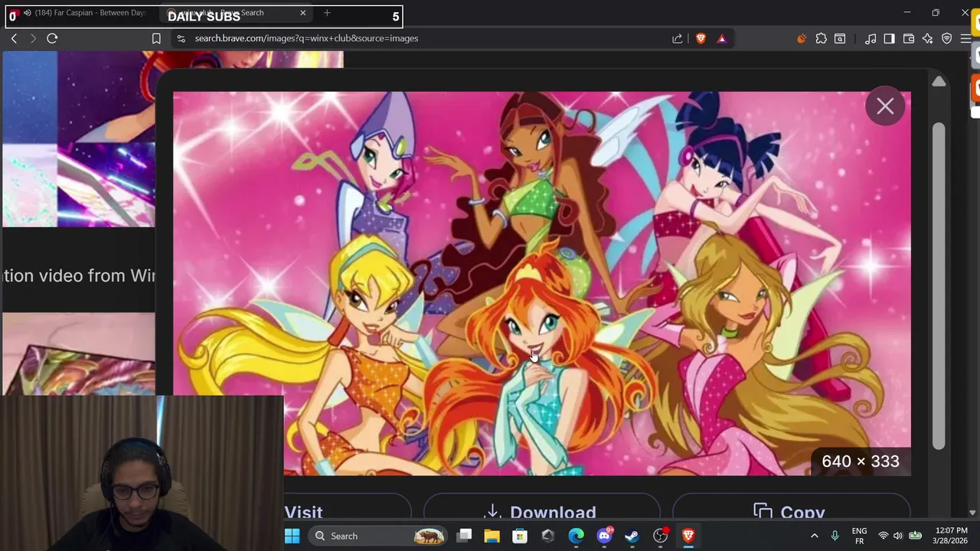
Task: Click the Brave browser taskbar icon
Action: click(688, 536)
